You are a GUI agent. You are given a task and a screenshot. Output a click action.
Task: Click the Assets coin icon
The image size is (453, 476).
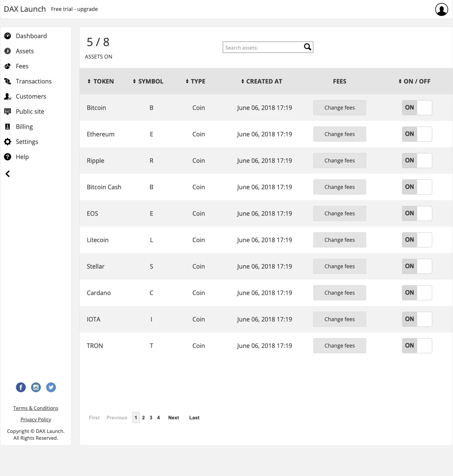pyautogui.click(x=8, y=51)
